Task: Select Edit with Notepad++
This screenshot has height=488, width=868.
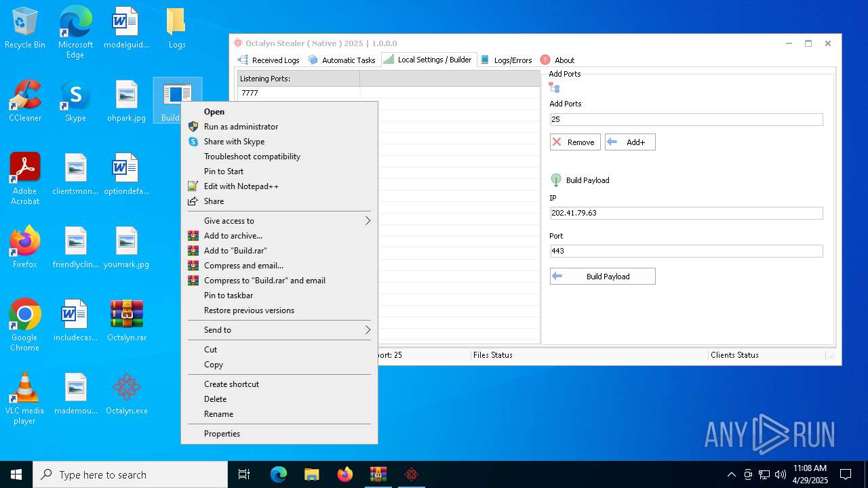Action: (x=279, y=186)
